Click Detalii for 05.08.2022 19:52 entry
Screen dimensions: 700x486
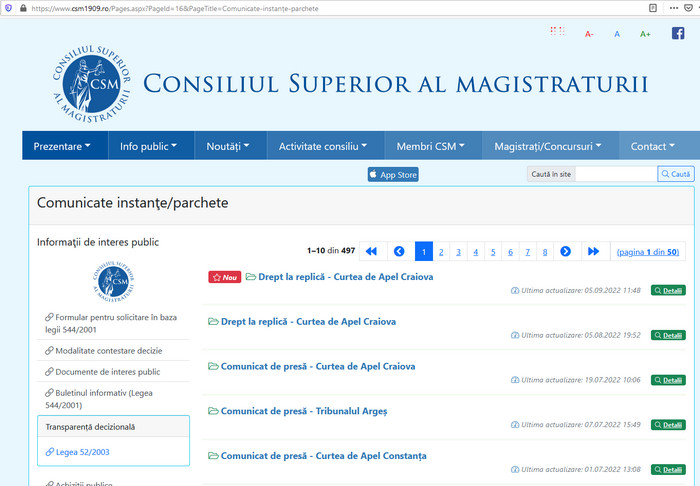[x=668, y=335]
